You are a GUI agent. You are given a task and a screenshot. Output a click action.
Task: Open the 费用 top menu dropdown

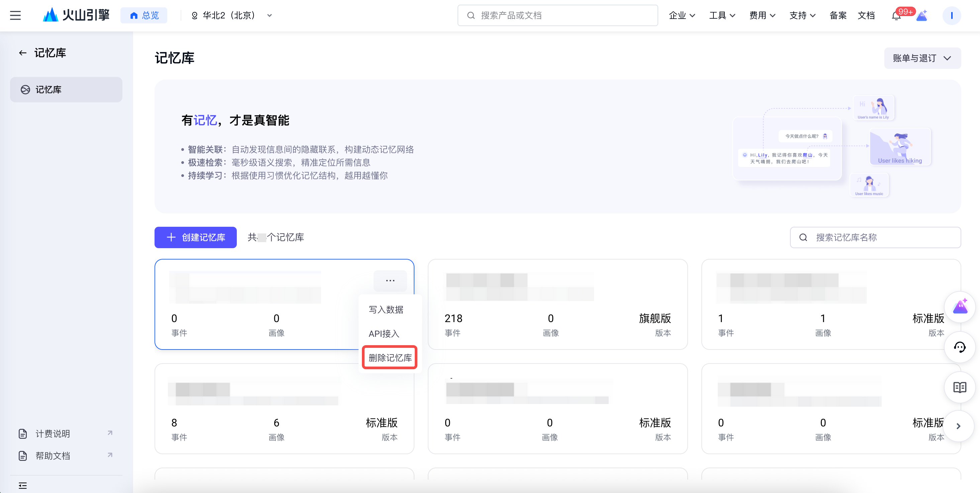(x=762, y=16)
